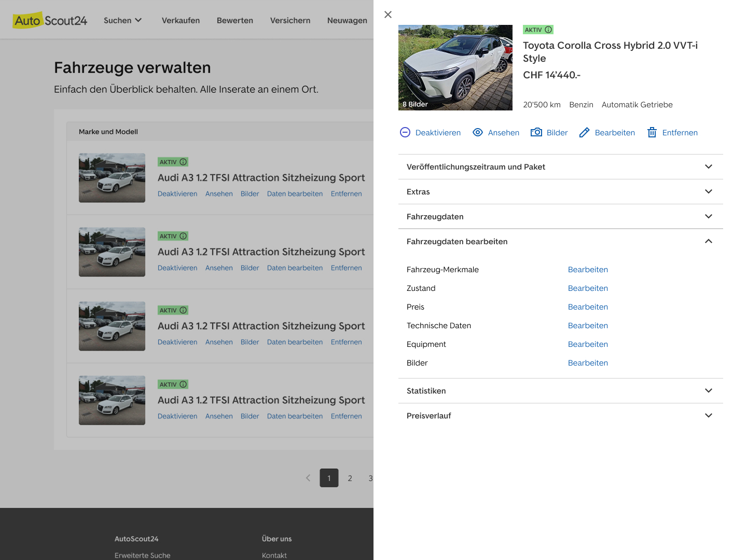The height and width of the screenshot is (560, 747).
Task: Expand Veröffentlichungszeitraum und Paket section
Action: click(561, 166)
